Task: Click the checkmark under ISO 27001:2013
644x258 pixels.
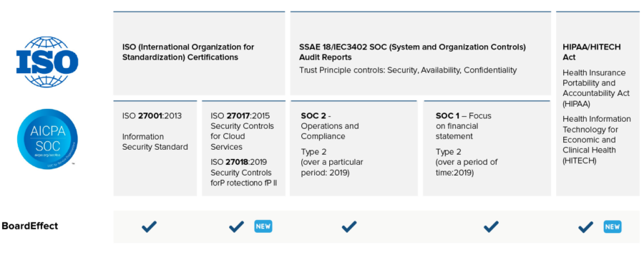Action: pyautogui.click(x=149, y=226)
